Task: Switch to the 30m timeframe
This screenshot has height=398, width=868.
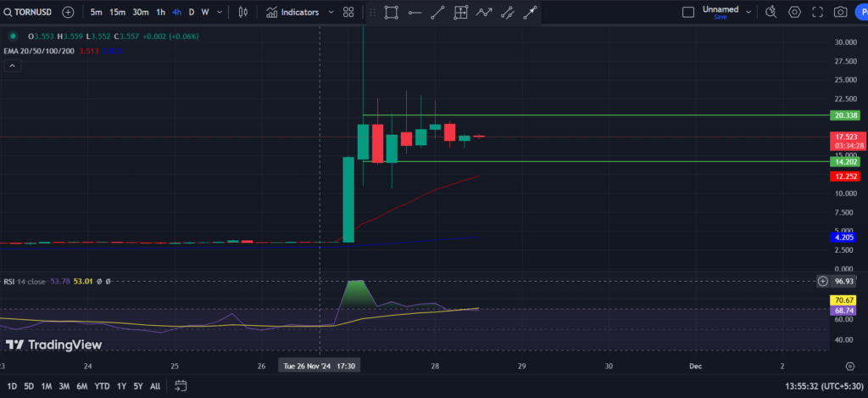Action: pos(141,12)
